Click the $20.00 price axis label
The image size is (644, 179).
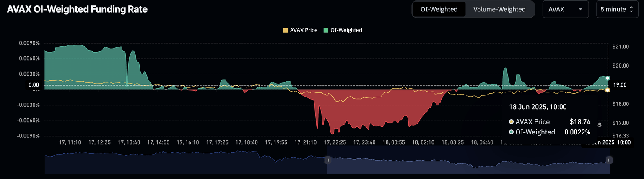621,66
